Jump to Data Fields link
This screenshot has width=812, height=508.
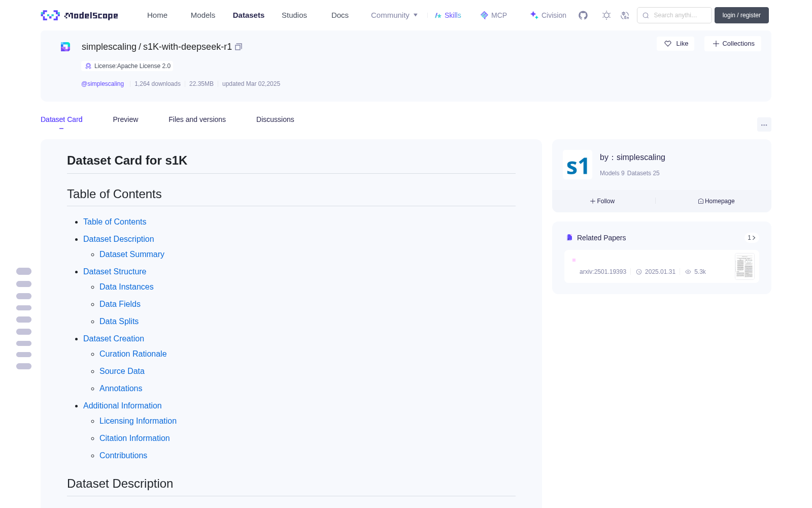coord(120,304)
